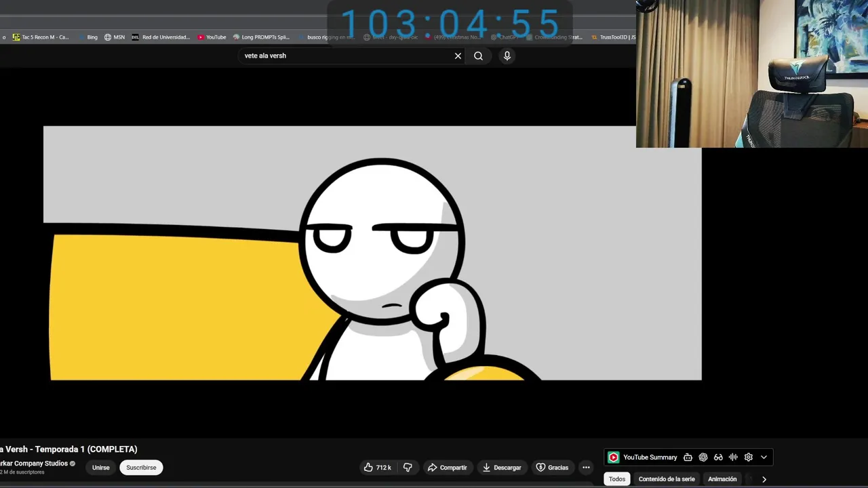
Task: Click the Unirse button
Action: [x=101, y=468]
